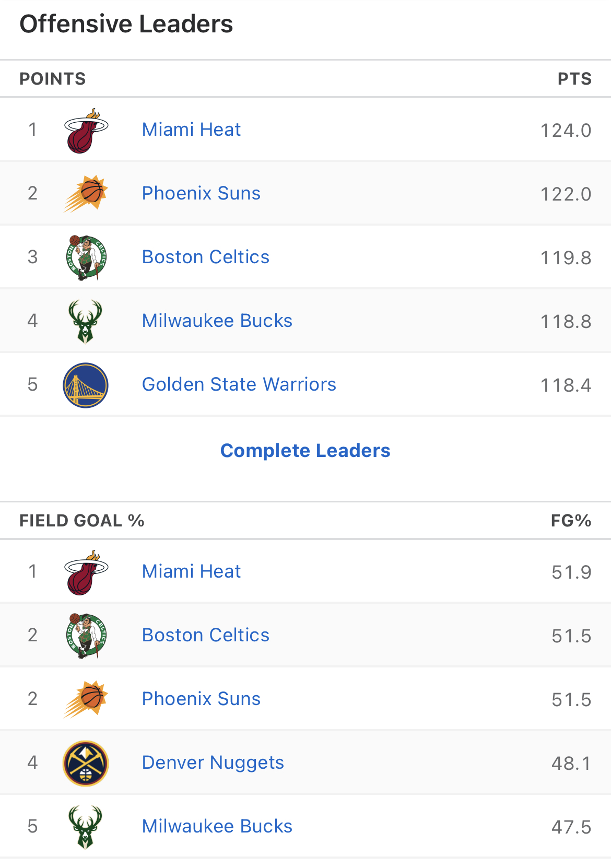Click Milwaukee Bucks logo in Field Goal % table
The height and width of the screenshot is (868, 611).
click(x=86, y=827)
